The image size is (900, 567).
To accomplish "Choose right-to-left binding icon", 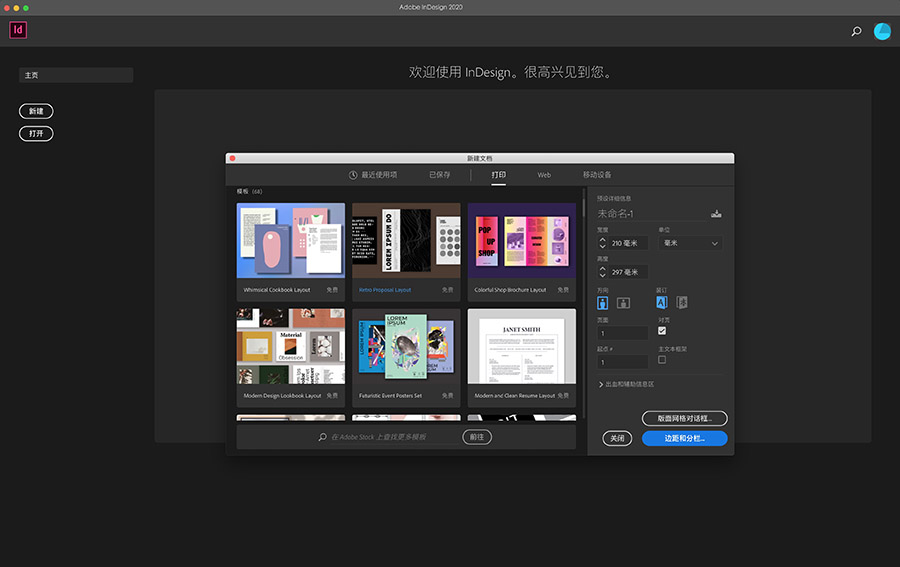I will [682, 302].
